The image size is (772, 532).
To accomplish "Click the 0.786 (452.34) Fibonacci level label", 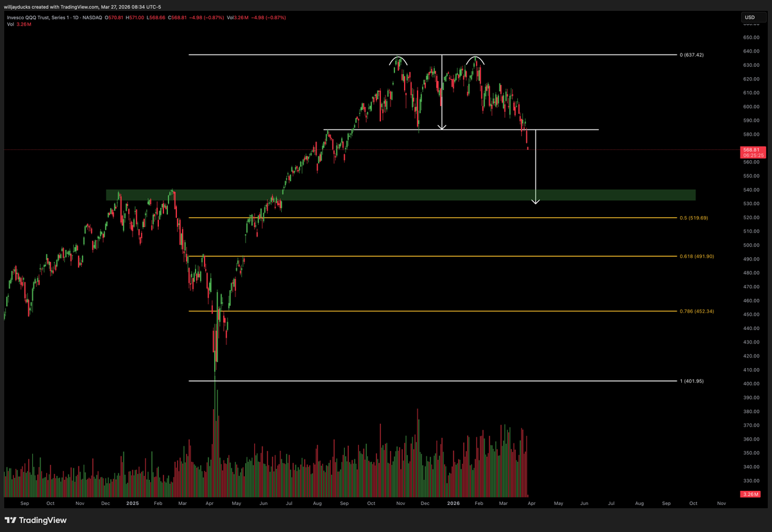I will [x=697, y=311].
